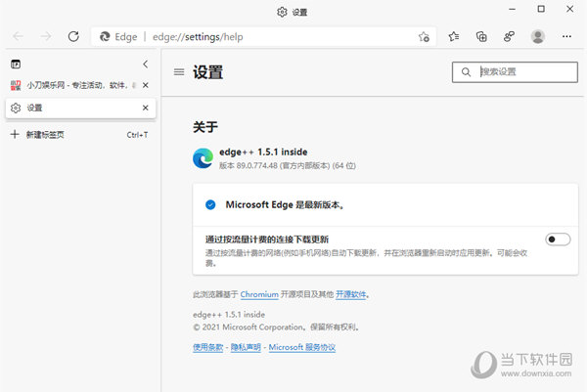Click the feedback/share icon in toolbar
Viewport: 587px width, 392px height.
[509, 36]
